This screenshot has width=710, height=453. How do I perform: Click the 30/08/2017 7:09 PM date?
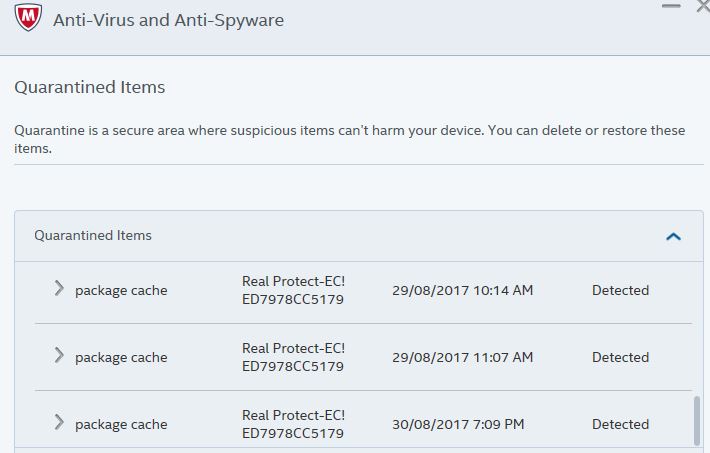click(x=458, y=425)
